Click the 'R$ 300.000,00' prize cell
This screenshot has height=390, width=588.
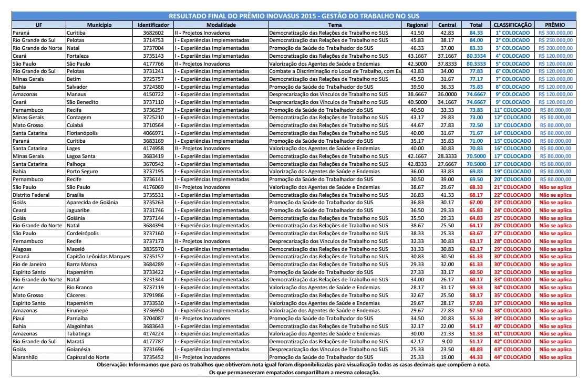pos(555,33)
